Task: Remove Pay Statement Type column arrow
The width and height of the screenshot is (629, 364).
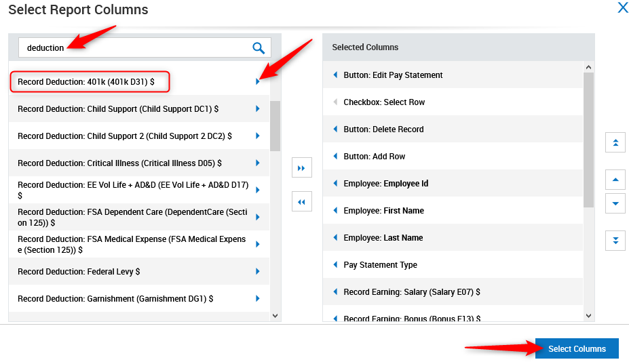Action: [335, 264]
